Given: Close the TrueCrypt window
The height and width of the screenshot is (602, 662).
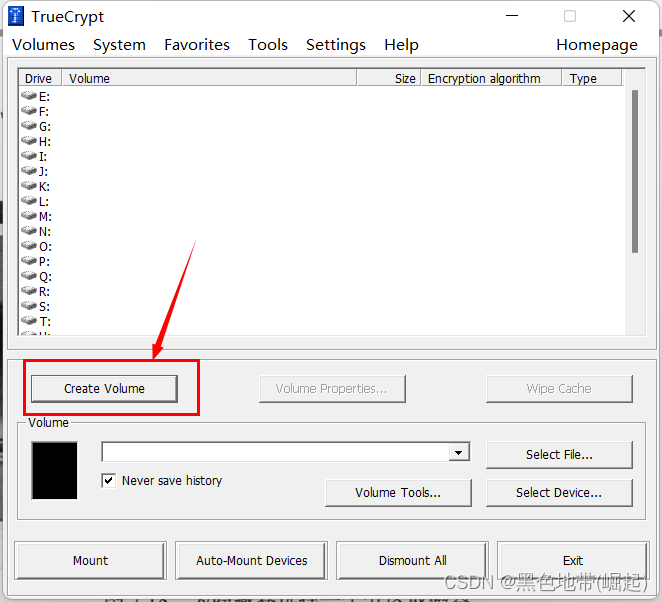Looking at the screenshot, I should (x=629, y=16).
